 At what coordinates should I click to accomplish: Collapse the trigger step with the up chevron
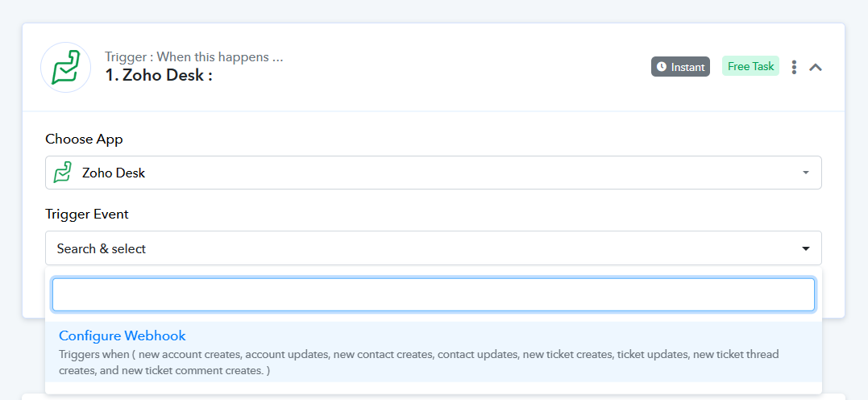coord(816,67)
